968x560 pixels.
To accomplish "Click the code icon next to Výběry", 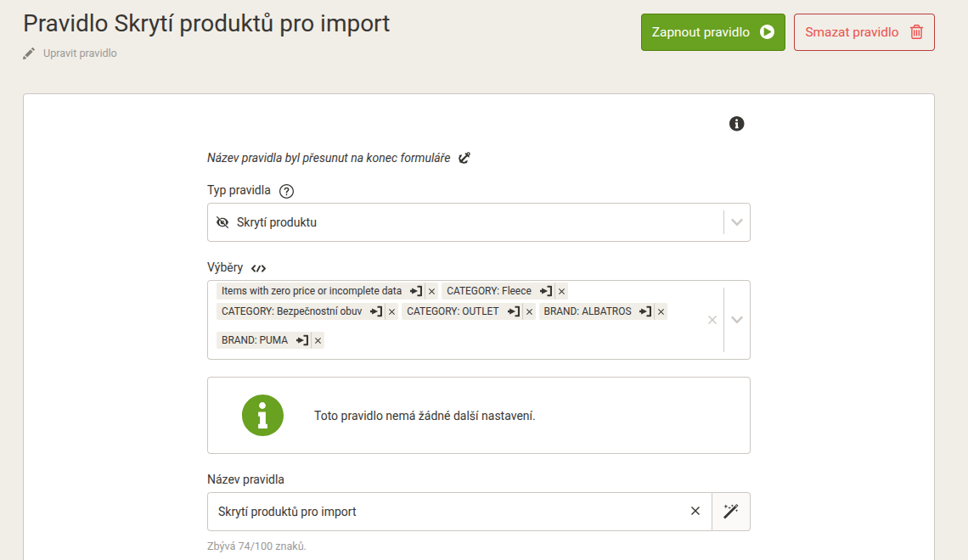I will coord(259,268).
